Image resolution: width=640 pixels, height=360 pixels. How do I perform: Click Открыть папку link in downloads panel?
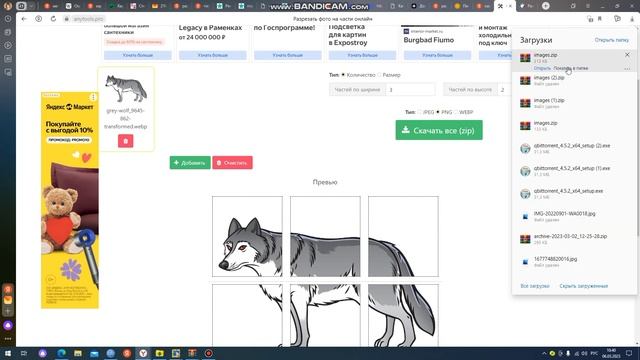pyautogui.click(x=611, y=40)
